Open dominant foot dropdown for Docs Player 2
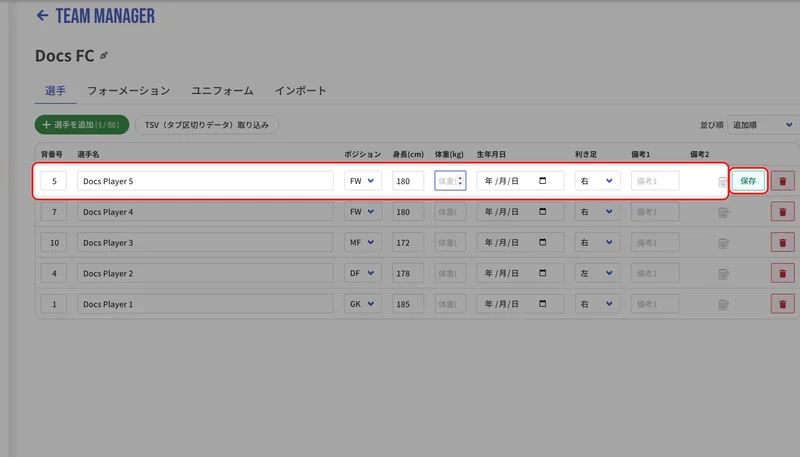This screenshot has height=457, width=800. 597,273
